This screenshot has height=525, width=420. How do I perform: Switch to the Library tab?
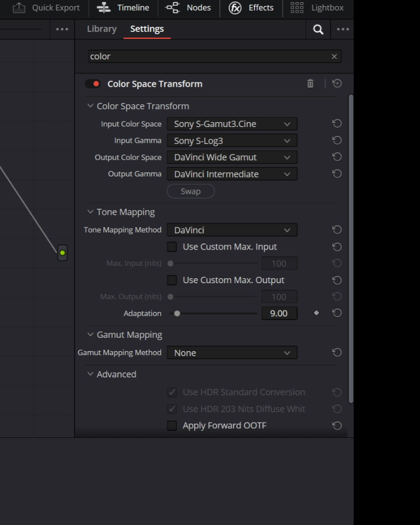[102, 29]
